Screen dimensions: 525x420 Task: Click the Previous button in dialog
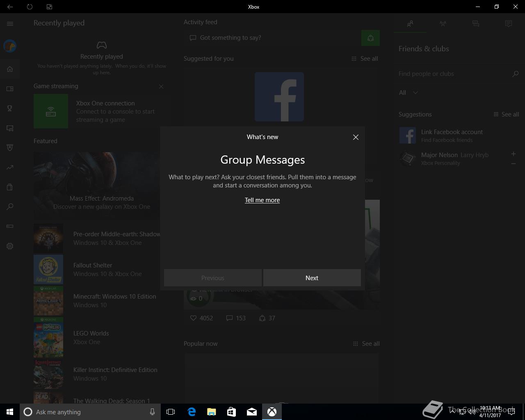point(213,278)
